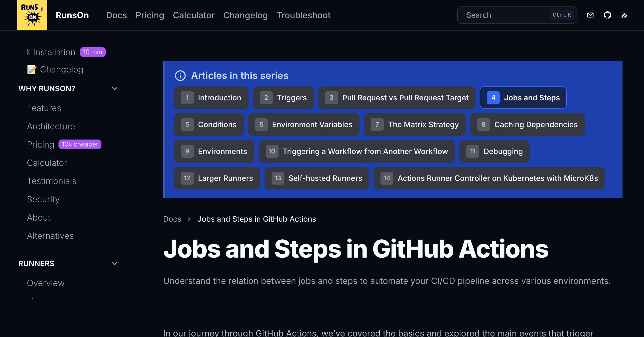Select the Jobs and Steps series item
The height and width of the screenshot is (337, 644).
pyautogui.click(x=523, y=98)
